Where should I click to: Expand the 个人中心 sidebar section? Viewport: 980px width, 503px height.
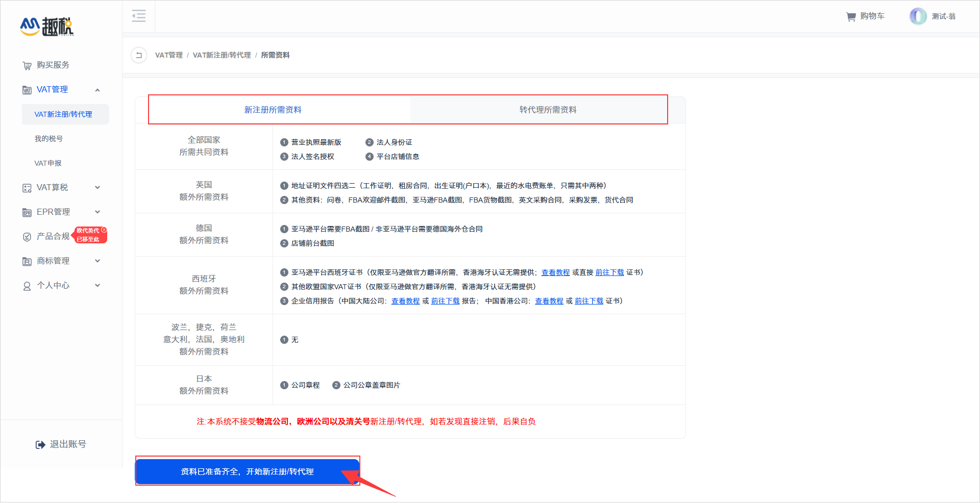coord(97,285)
